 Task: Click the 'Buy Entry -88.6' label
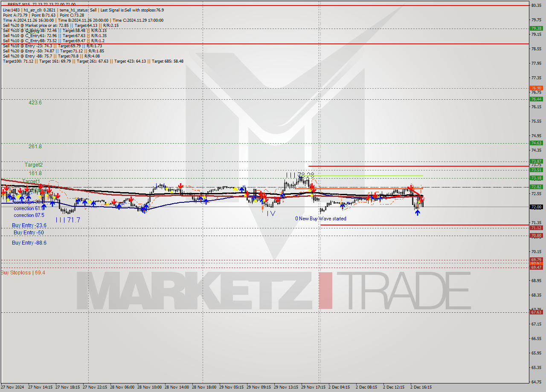click(x=29, y=243)
